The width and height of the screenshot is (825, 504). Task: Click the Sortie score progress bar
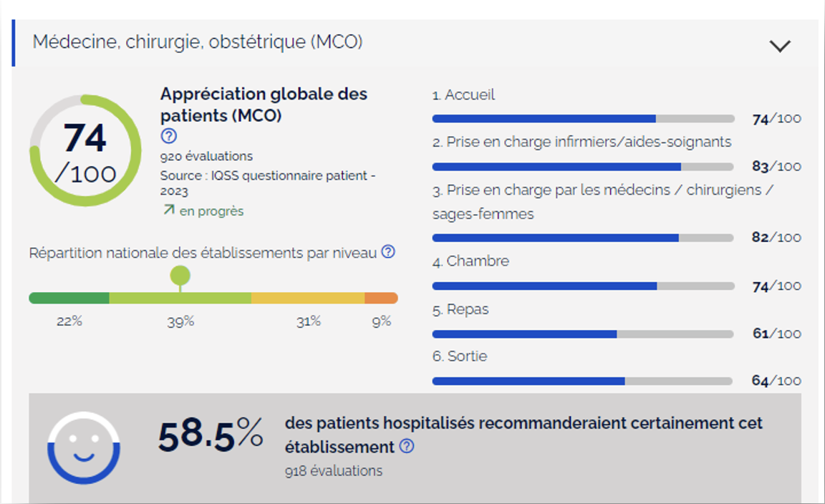pyautogui.click(x=583, y=381)
